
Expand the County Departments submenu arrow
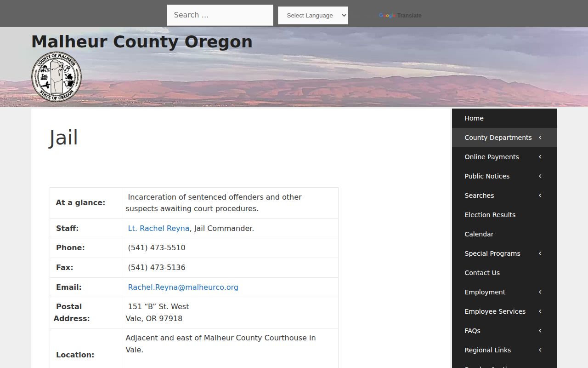[x=540, y=138]
